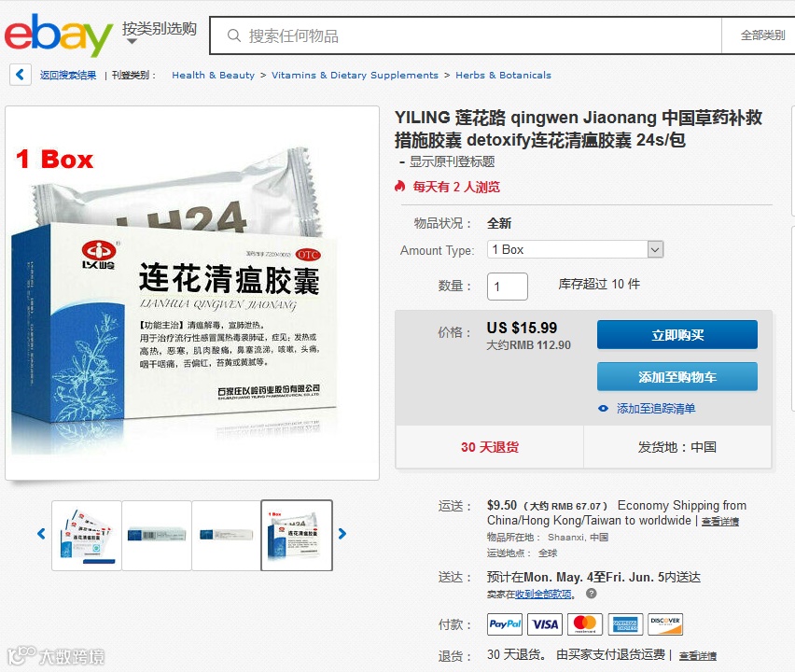The height and width of the screenshot is (672, 795).
Task: Open Herbs & Botanicals breadcrumb
Action: click(503, 75)
